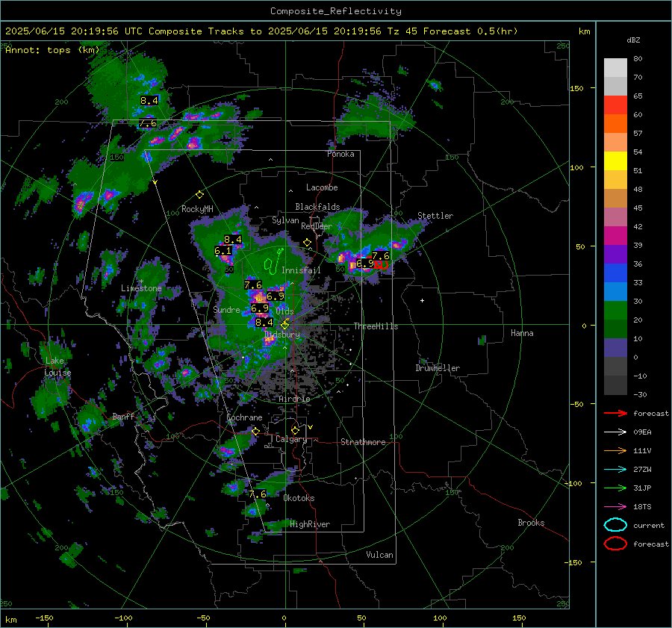Click the red forecast ellipse legend symbol
The width and height of the screenshot is (672, 628).
click(615, 544)
